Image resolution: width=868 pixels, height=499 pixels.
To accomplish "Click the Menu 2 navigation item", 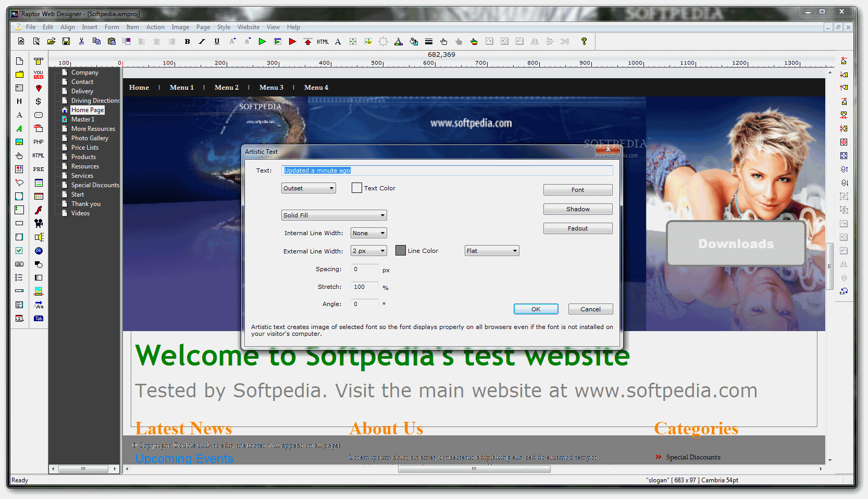I will [x=227, y=88].
